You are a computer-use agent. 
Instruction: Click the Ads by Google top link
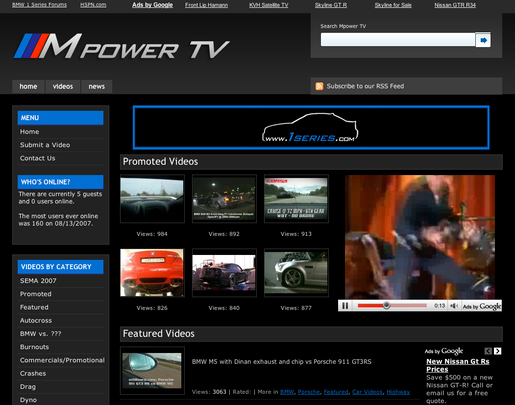click(152, 5)
